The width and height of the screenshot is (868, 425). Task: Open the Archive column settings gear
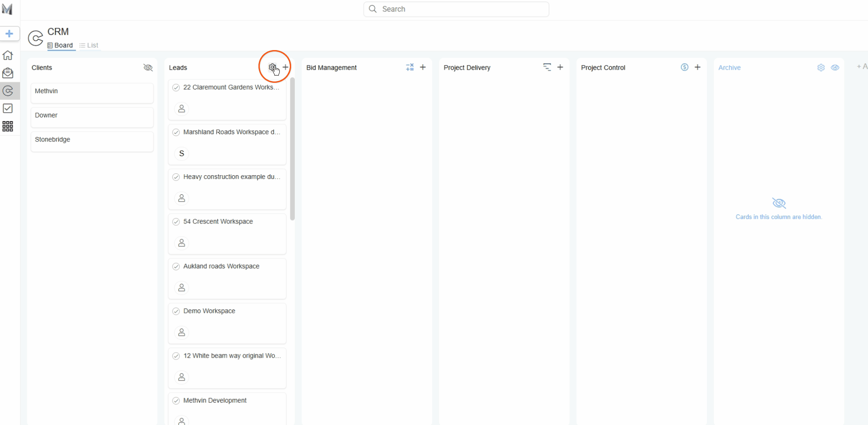click(821, 67)
